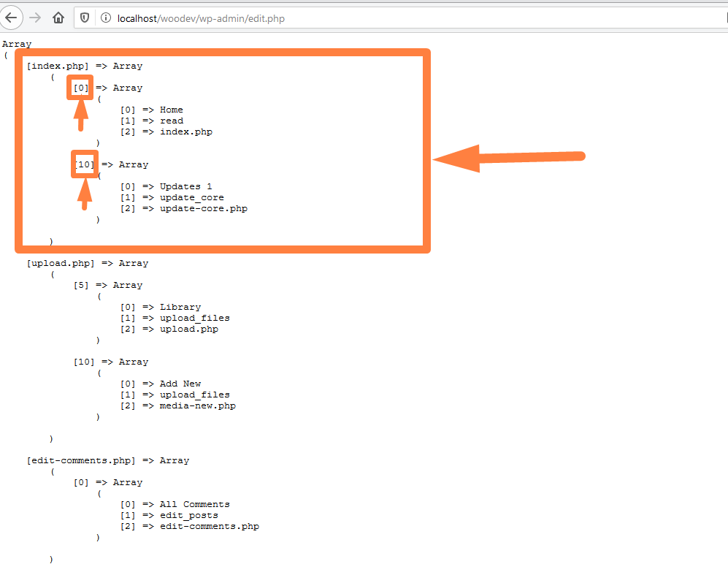Screen dimensions: 728x575
Task: Click the '[0] => All Comments' line
Action: pos(175,504)
